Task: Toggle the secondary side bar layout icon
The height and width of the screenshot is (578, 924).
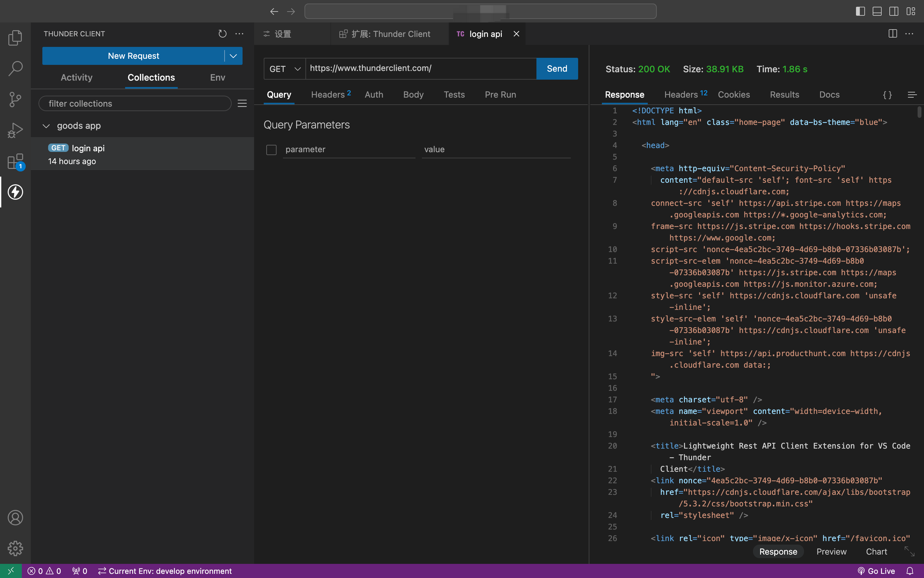Action: click(x=894, y=12)
